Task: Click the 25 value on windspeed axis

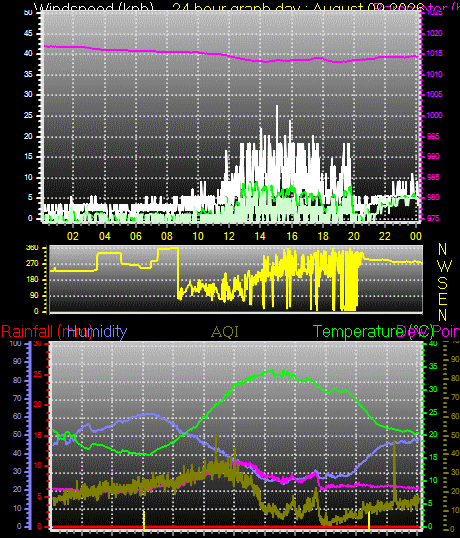Action: click(x=28, y=115)
